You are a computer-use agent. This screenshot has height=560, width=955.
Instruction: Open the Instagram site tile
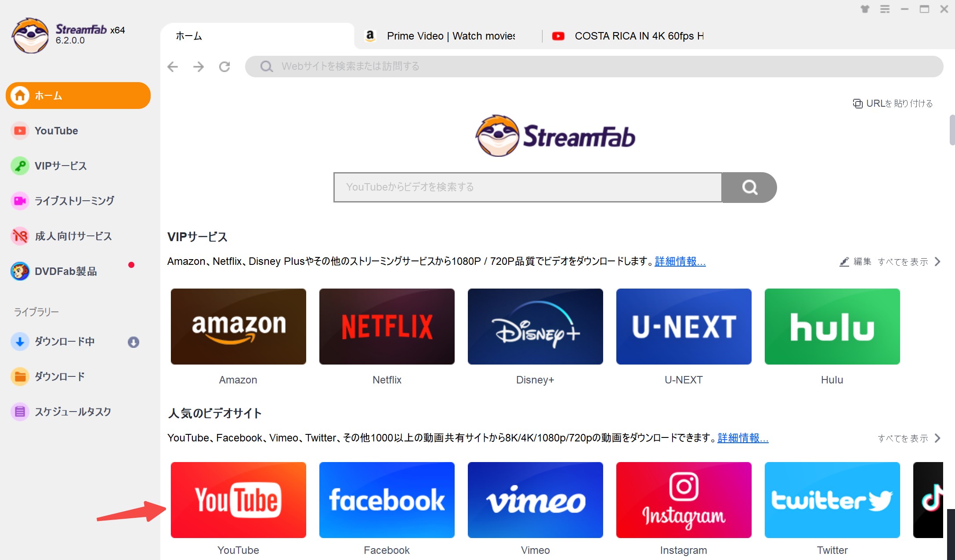click(x=684, y=500)
